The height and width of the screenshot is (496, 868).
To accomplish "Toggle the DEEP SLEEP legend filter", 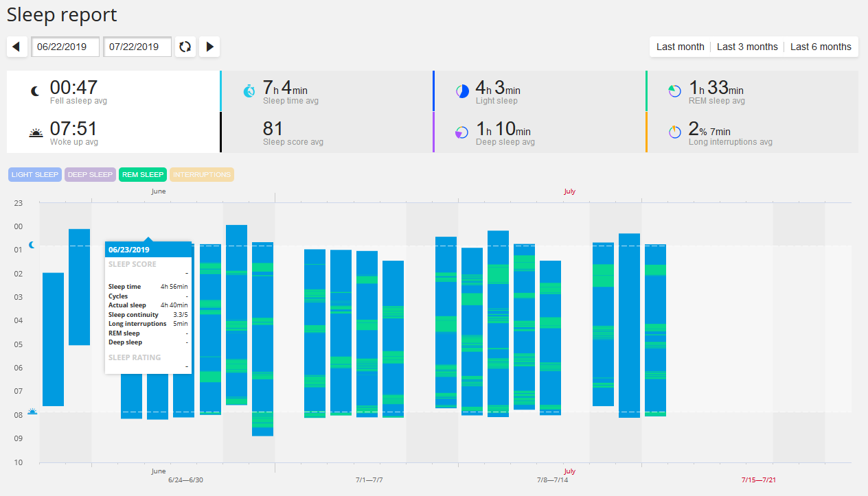I will click(90, 174).
